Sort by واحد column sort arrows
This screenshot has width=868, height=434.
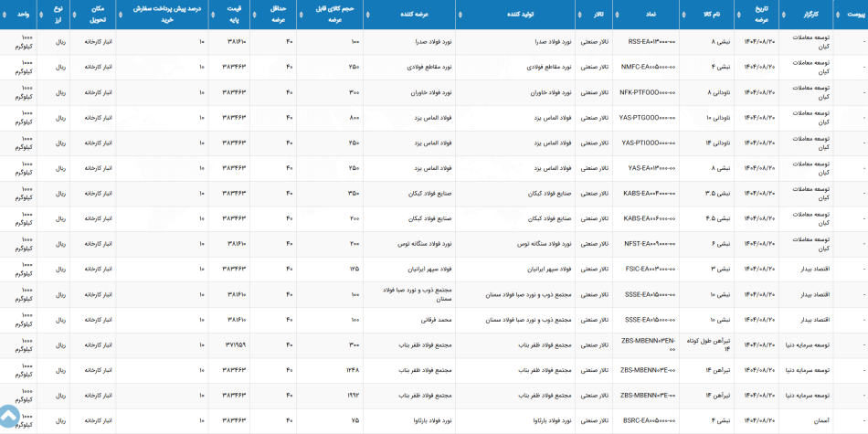click(x=4, y=15)
